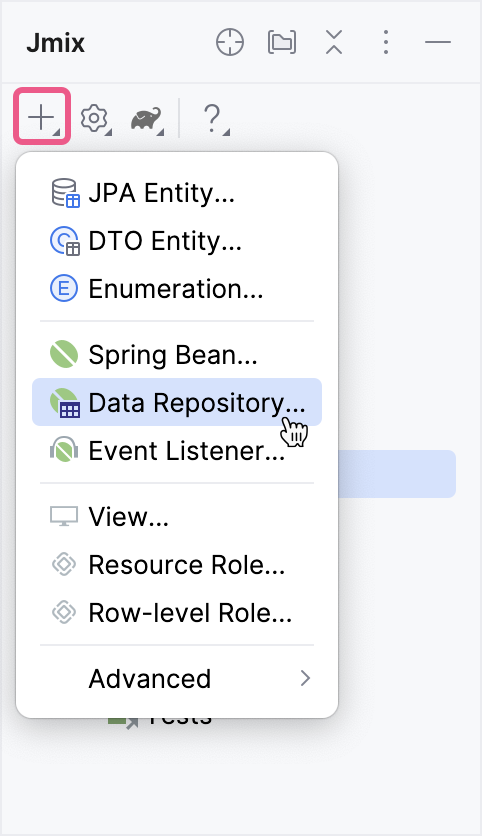Click the Jmix panel title

[55, 43]
